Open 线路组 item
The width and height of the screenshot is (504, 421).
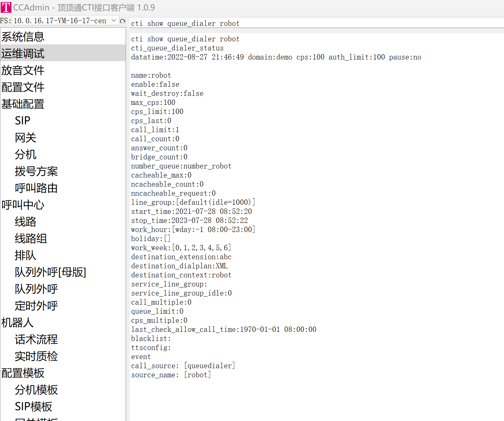(31, 238)
